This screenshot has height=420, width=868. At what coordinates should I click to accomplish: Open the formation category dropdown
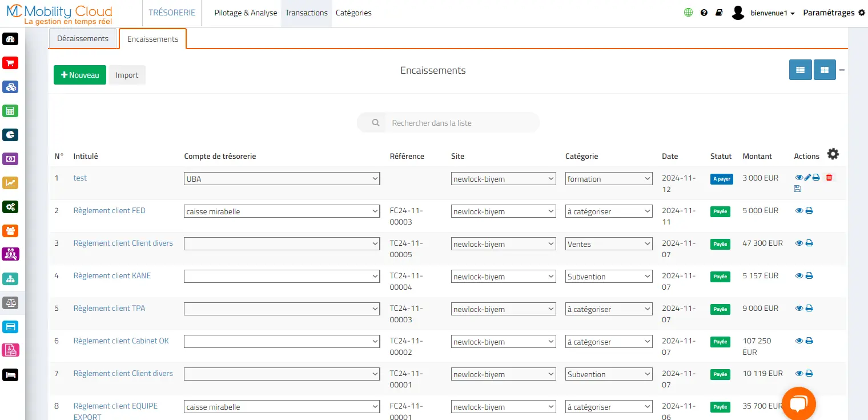609,179
